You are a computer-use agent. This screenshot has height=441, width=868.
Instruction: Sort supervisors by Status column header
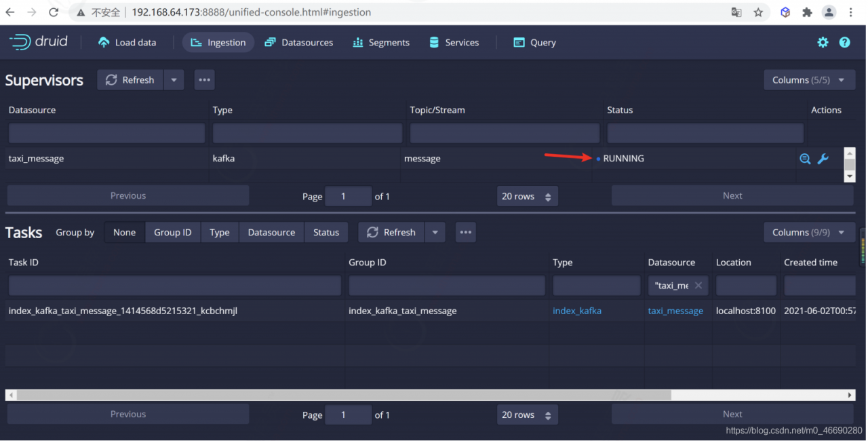tap(620, 110)
